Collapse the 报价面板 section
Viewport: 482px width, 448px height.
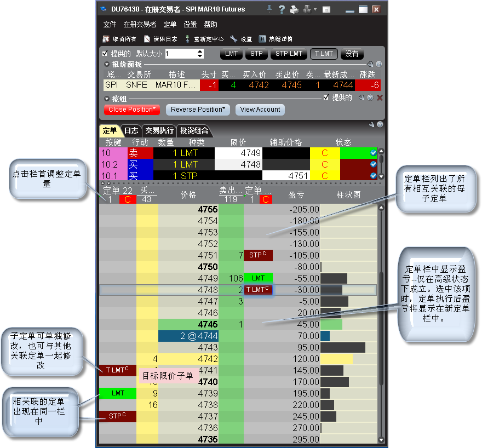(x=107, y=64)
